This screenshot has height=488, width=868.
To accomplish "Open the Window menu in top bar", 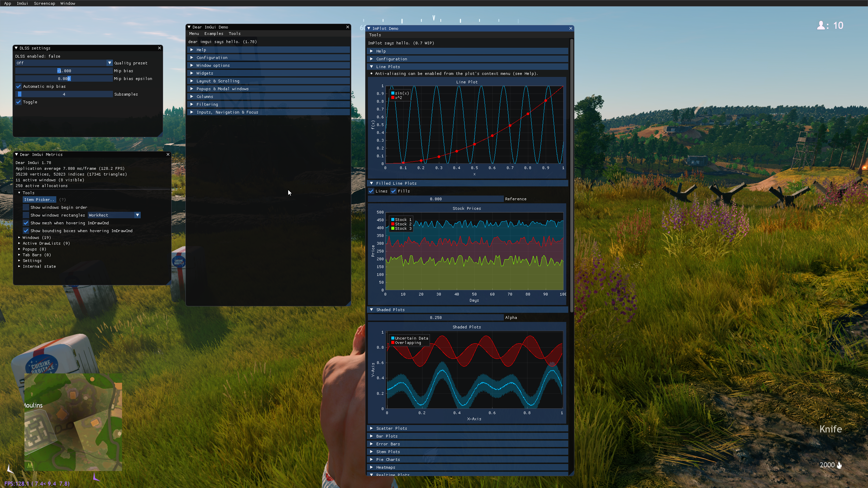I will 68,3.
